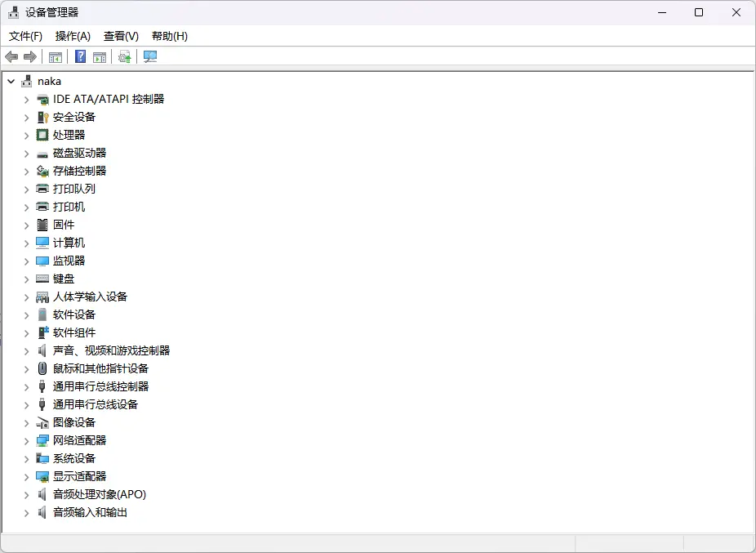Open the 文件(F) menu

(25, 36)
